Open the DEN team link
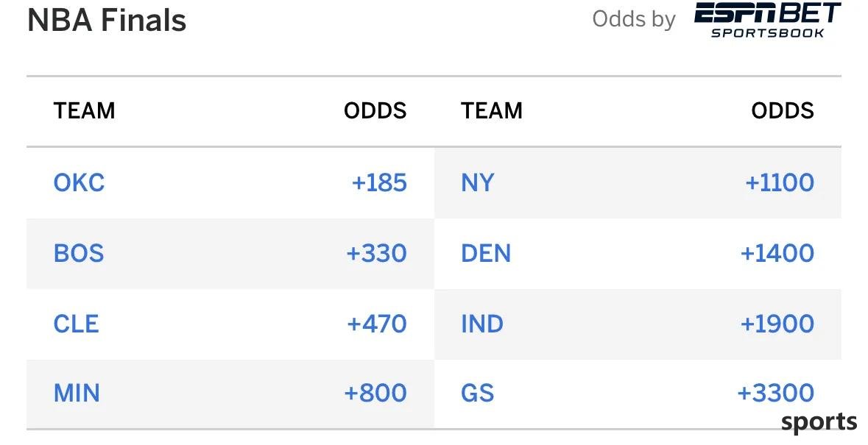868x445 pixels. coord(486,253)
